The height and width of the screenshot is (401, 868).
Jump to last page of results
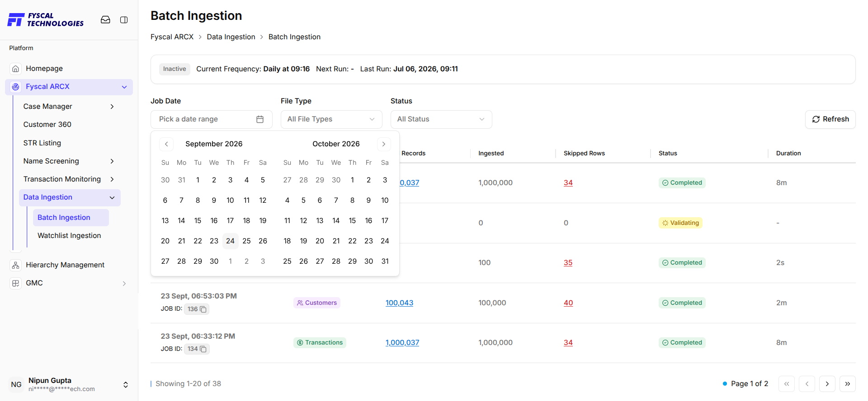848,384
